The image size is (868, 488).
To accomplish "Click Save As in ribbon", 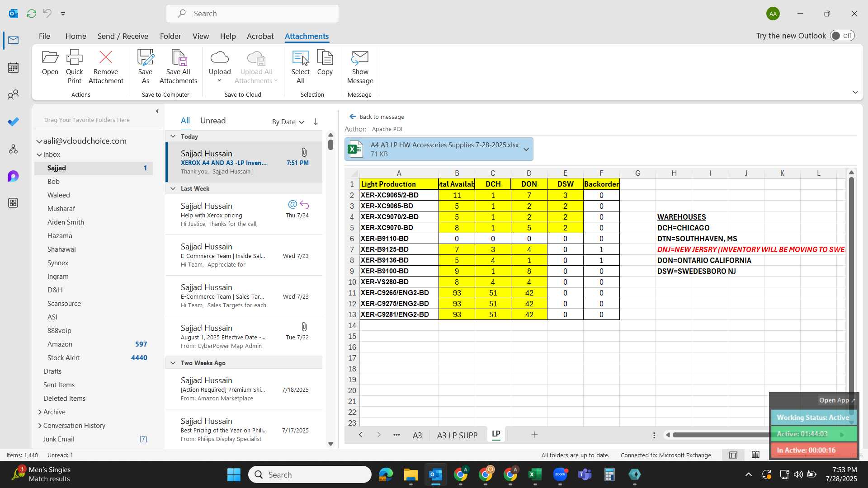I will (x=145, y=67).
